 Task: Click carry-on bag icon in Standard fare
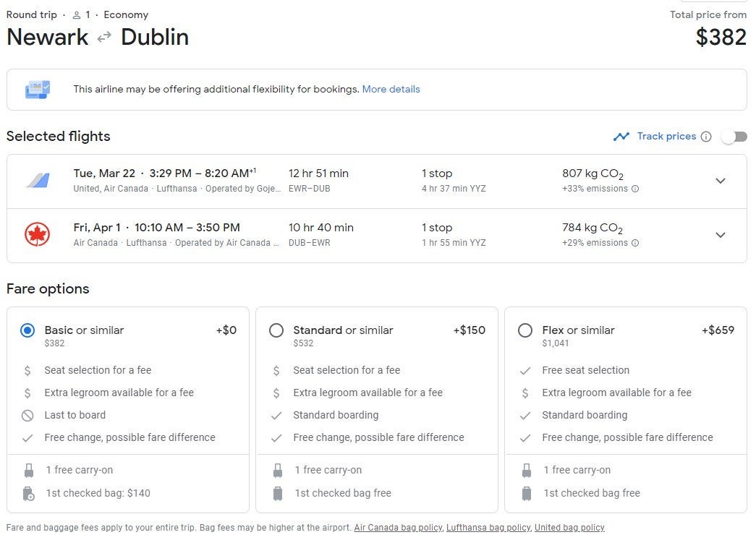click(x=278, y=471)
